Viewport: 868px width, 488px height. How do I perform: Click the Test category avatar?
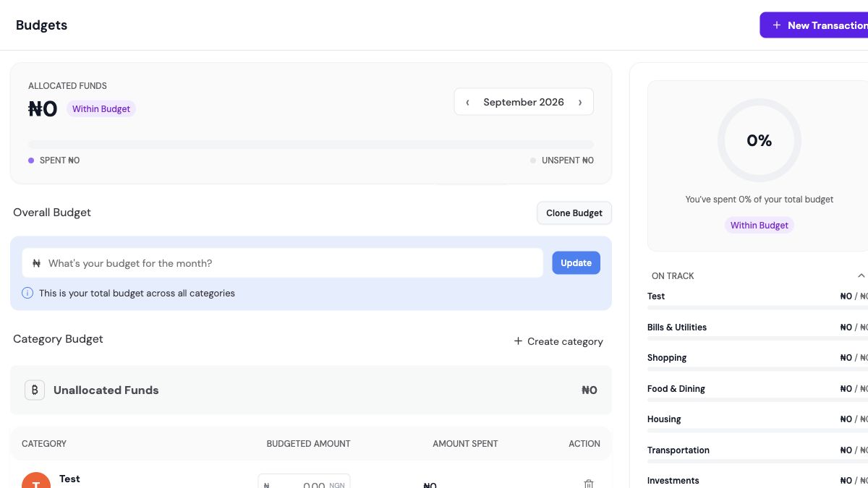(x=36, y=480)
